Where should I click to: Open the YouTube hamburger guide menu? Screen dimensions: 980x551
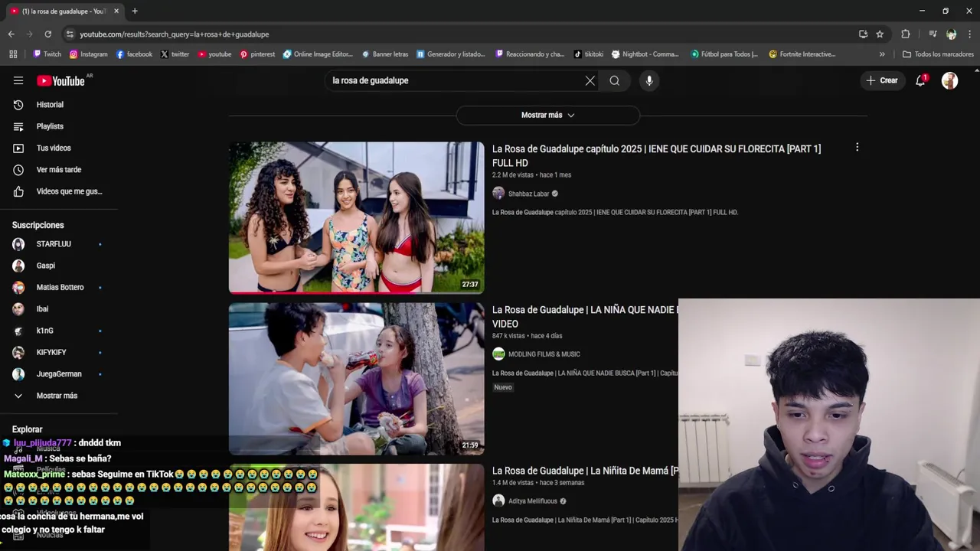click(18, 80)
